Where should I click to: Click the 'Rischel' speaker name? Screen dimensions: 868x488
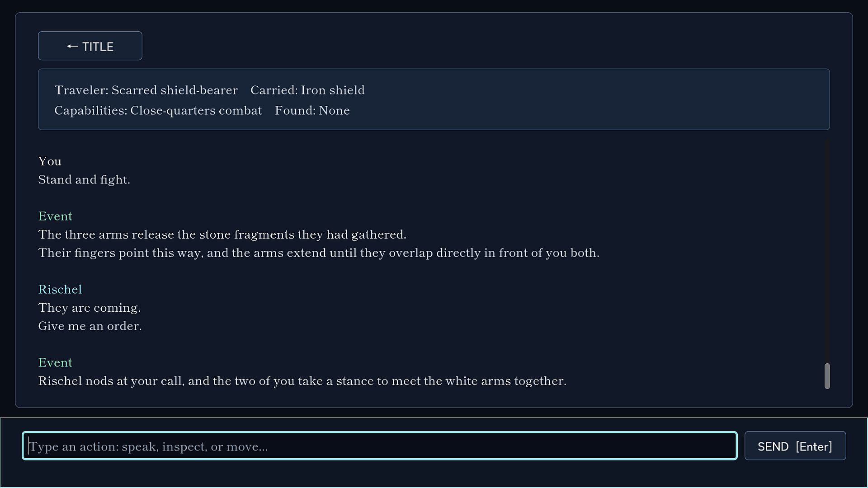pyautogui.click(x=60, y=290)
